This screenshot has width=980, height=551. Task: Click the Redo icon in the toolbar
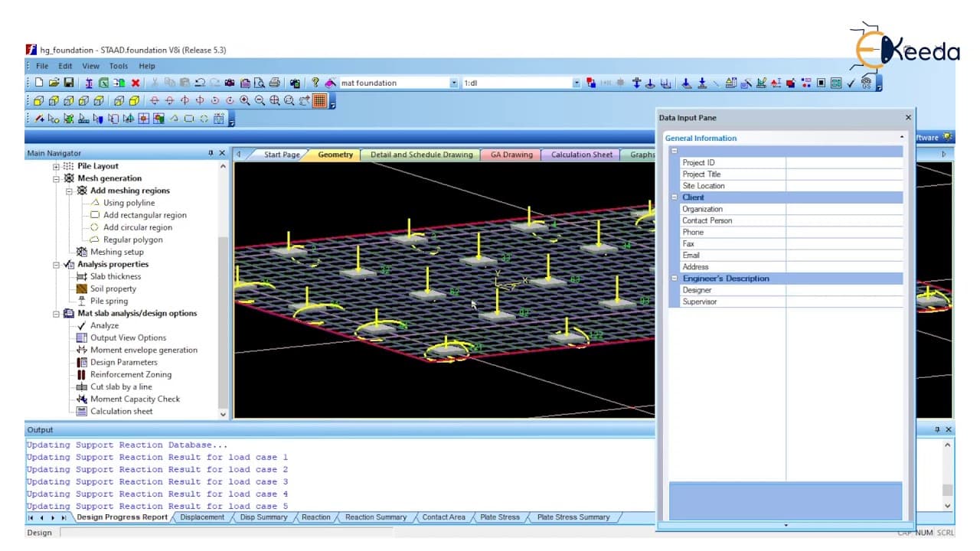(214, 83)
